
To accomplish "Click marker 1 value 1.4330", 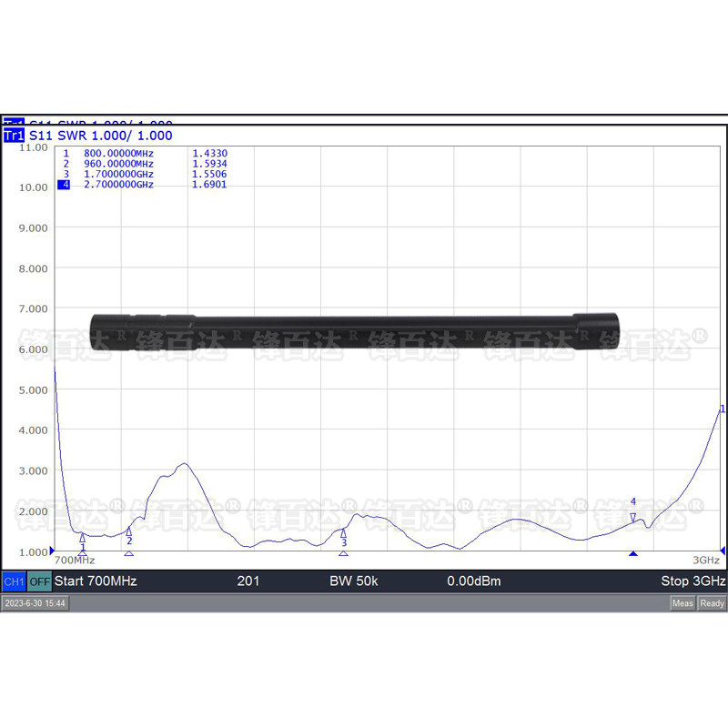I will [210, 153].
